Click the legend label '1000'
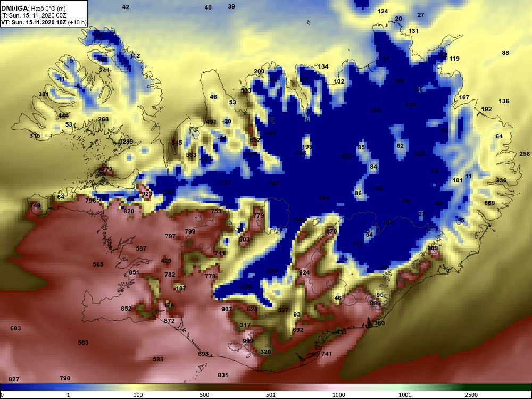This screenshot has width=532, height=399. pyautogui.click(x=338, y=395)
